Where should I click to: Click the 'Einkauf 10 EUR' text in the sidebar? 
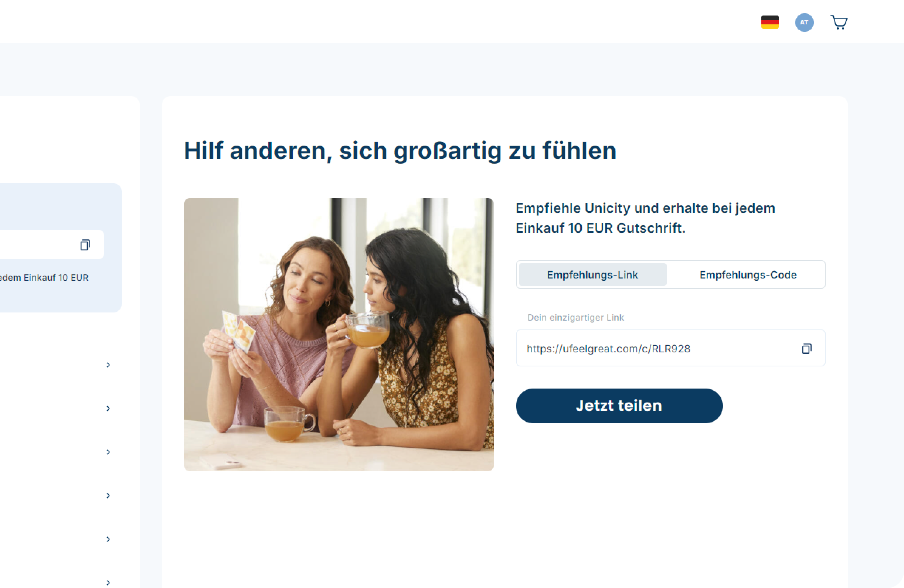pyautogui.click(x=56, y=277)
